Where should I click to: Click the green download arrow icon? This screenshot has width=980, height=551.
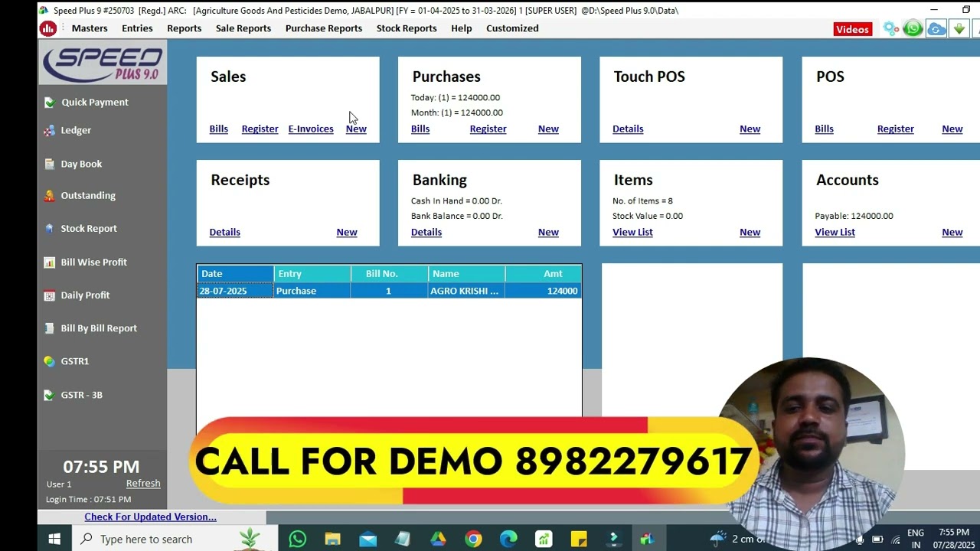[x=959, y=28]
